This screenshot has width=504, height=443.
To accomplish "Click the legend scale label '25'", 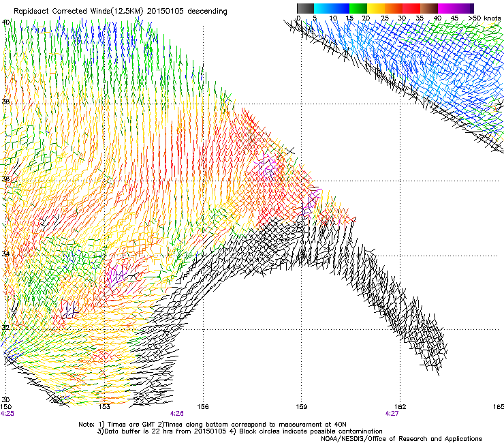I will (385, 18).
